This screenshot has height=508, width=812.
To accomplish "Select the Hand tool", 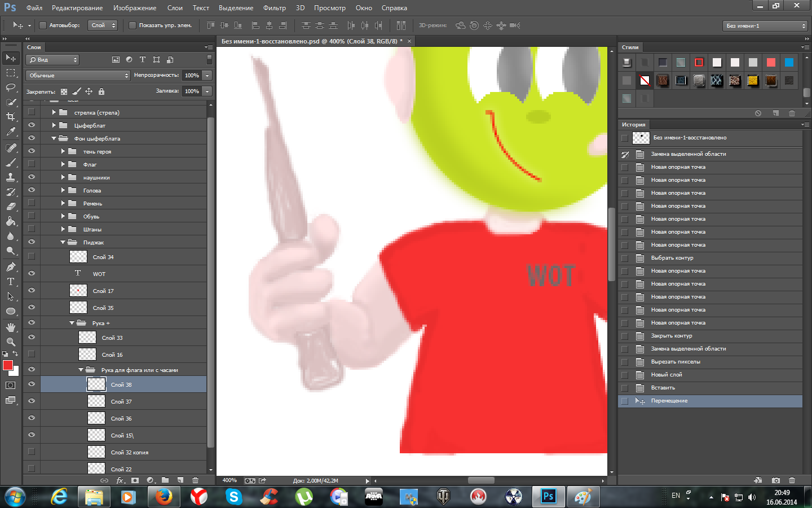I will [x=11, y=327].
